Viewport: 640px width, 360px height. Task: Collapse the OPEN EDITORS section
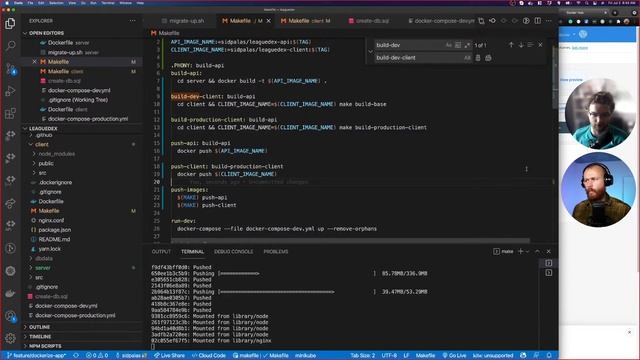click(x=82, y=33)
